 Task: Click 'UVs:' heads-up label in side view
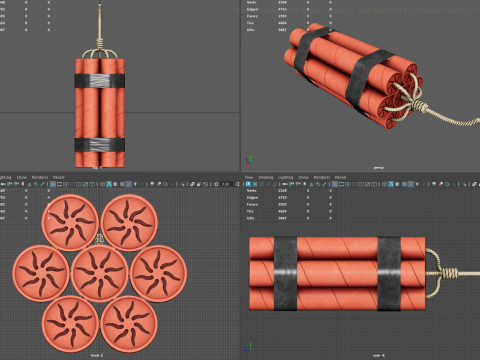pyautogui.click(x=251, y=218)
